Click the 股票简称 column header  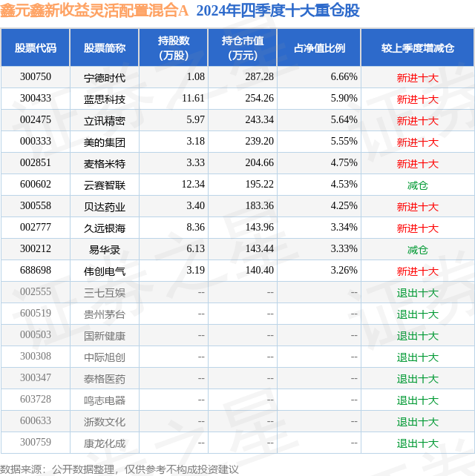pyautogui.click(x=105, y=48)
